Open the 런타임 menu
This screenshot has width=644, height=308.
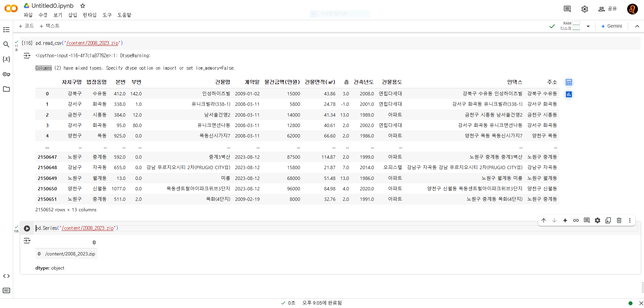(90, 15)
